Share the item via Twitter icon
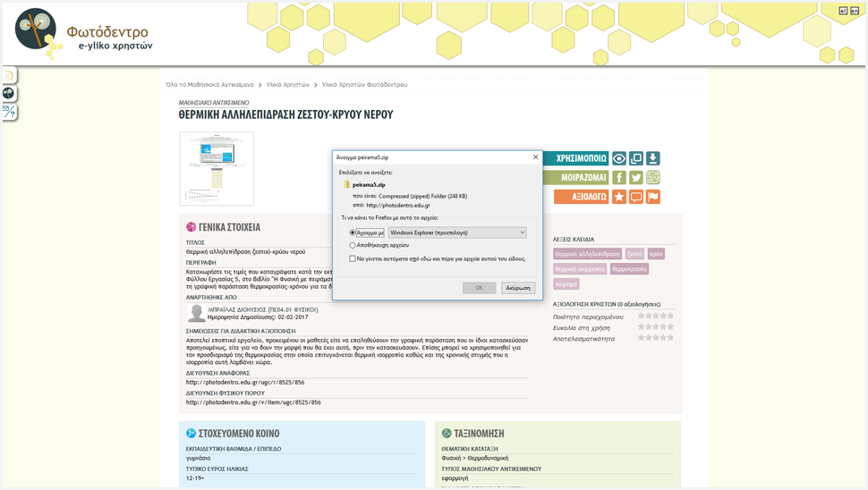The width and height of the screenshot is (868, 490). coord(636,177)
